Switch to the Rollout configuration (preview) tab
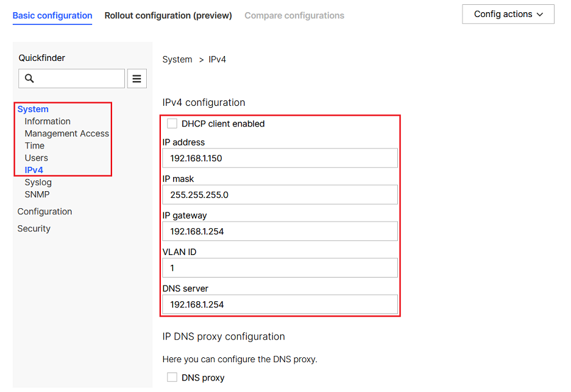The height and width of the screenshot is (392, 571). [168, 15]
